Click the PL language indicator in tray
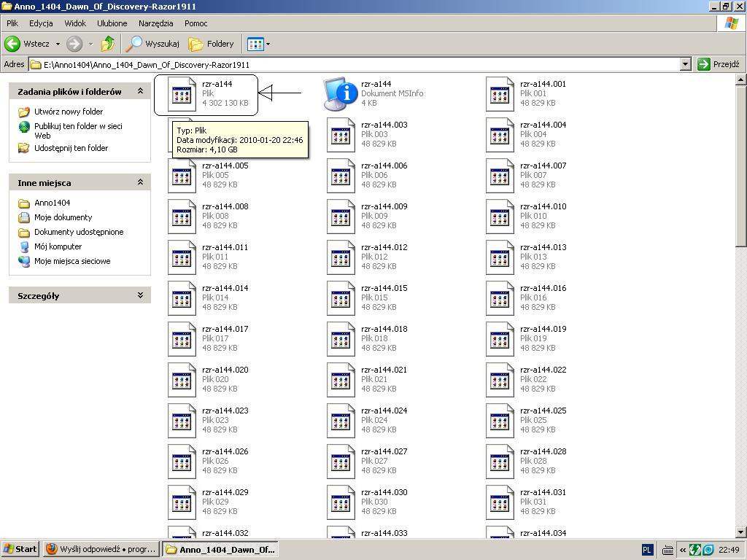 (646, 550)
